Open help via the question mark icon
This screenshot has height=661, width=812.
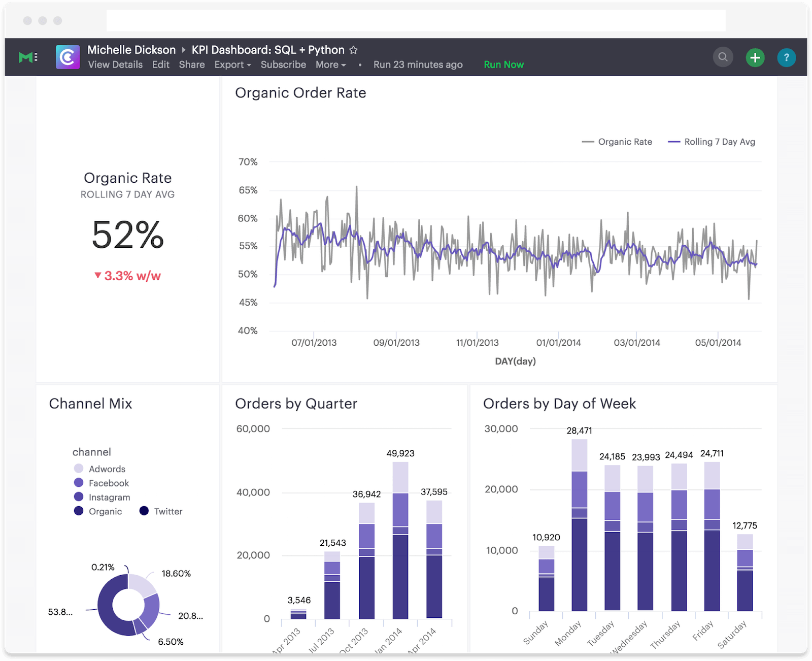tap(786, 57)
